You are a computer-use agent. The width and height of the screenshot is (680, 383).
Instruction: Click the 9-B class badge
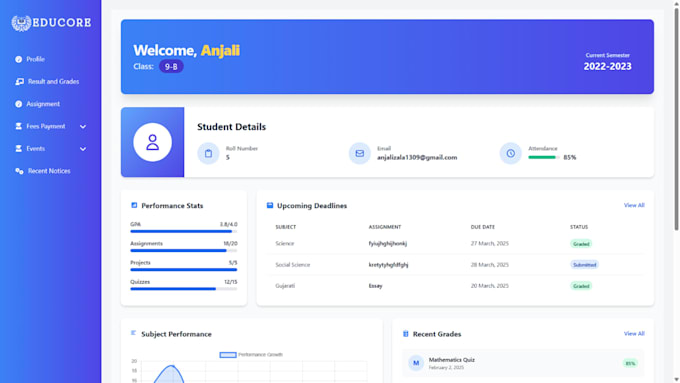pos(171,67)
